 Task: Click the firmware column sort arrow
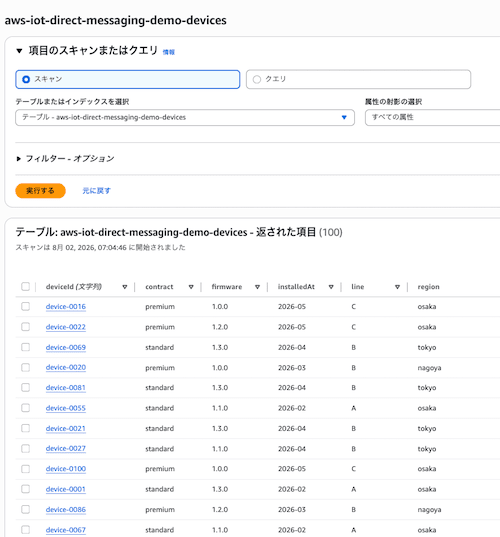coord(257,287)
